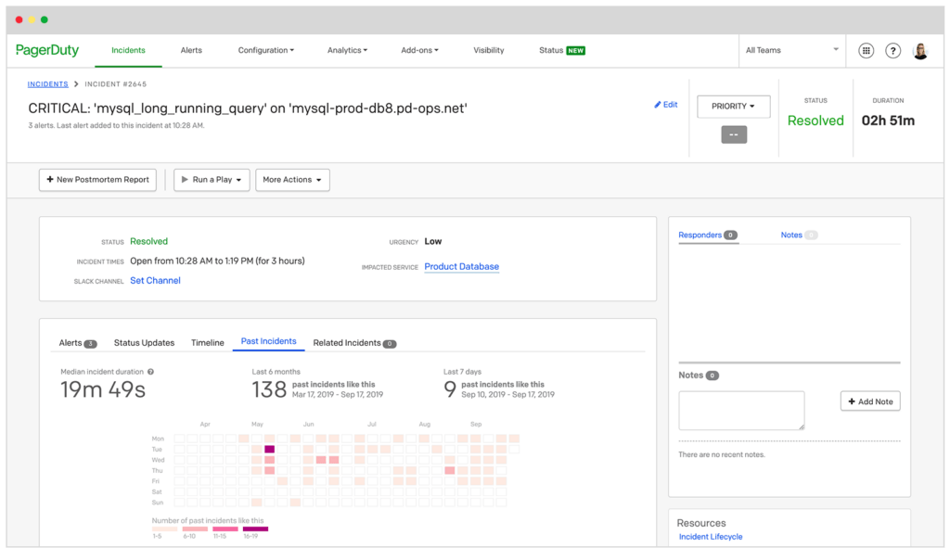Click the Related Incidents count badge
This screenshot has height=560, width=950.
390,344
